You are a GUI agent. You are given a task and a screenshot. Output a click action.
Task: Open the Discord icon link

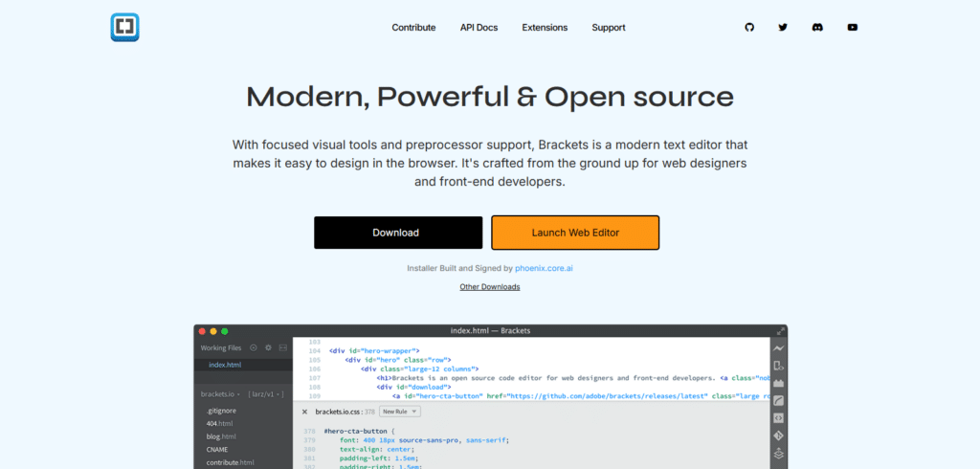pyautogui.click(x=817, y=28)
